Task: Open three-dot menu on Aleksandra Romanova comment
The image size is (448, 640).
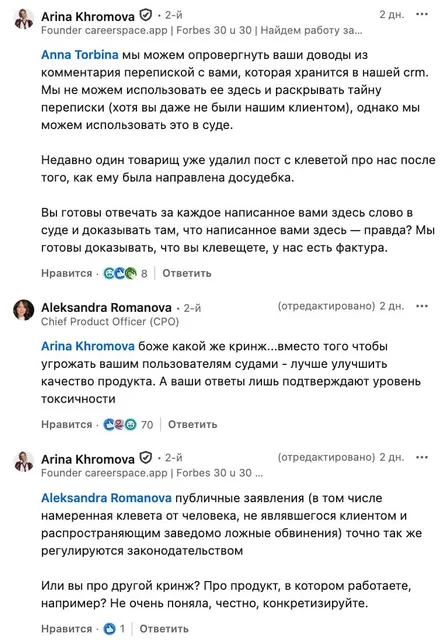Action: (x=421, y=306)
